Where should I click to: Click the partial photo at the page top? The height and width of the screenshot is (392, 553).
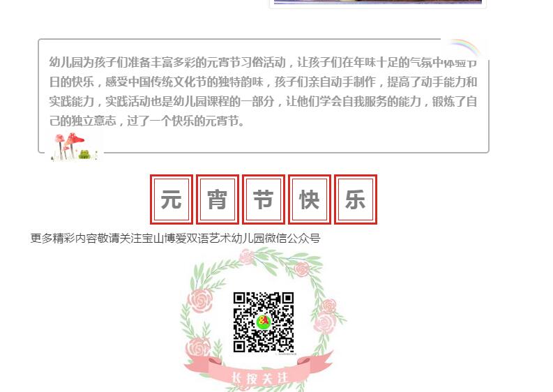pos(378,2)
